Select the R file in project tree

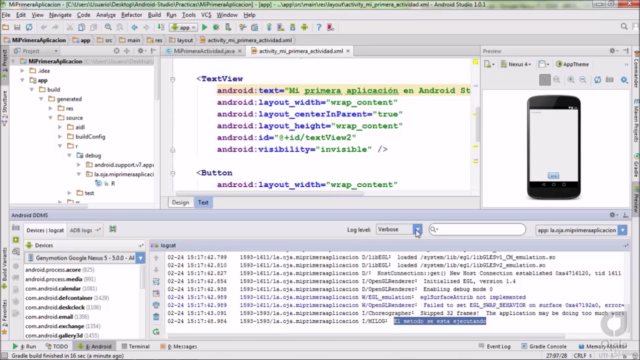click(x=105, y=184)
